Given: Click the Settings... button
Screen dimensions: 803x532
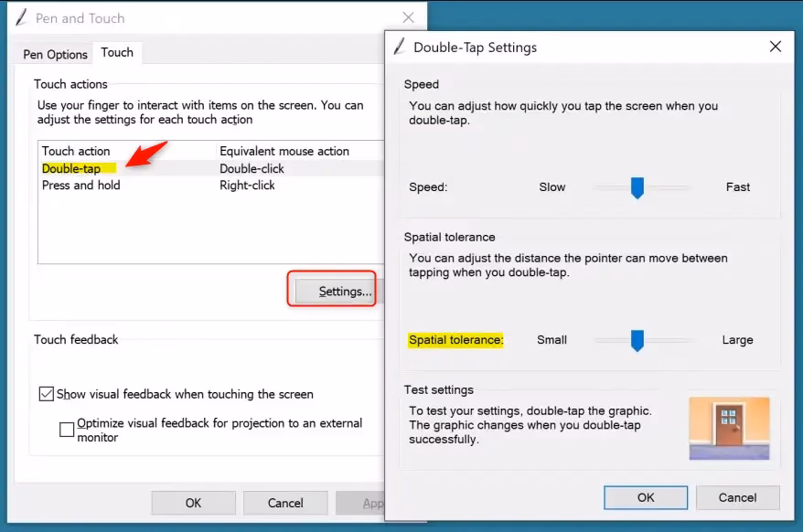Looking at the screenshot, I should click(335, 292).
